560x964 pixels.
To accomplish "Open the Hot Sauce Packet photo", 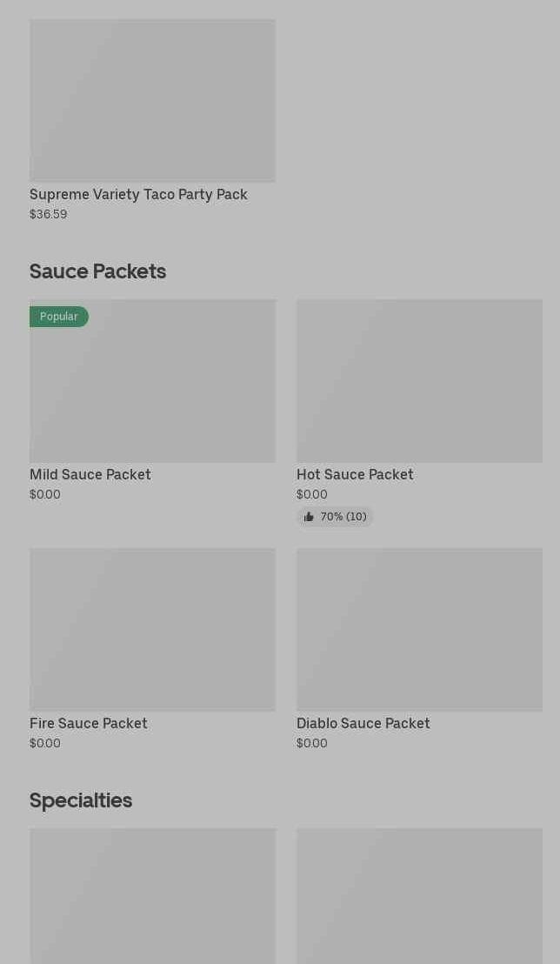I will coord(419,381).
